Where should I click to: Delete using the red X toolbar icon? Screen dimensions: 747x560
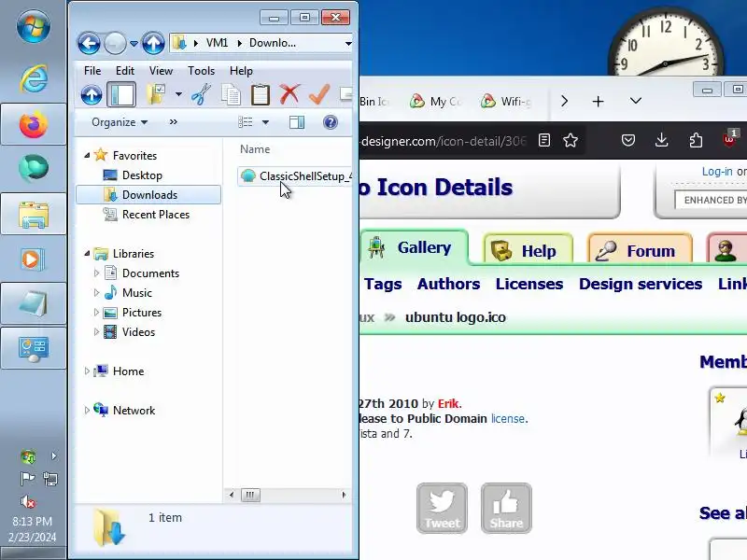[289, 95]
